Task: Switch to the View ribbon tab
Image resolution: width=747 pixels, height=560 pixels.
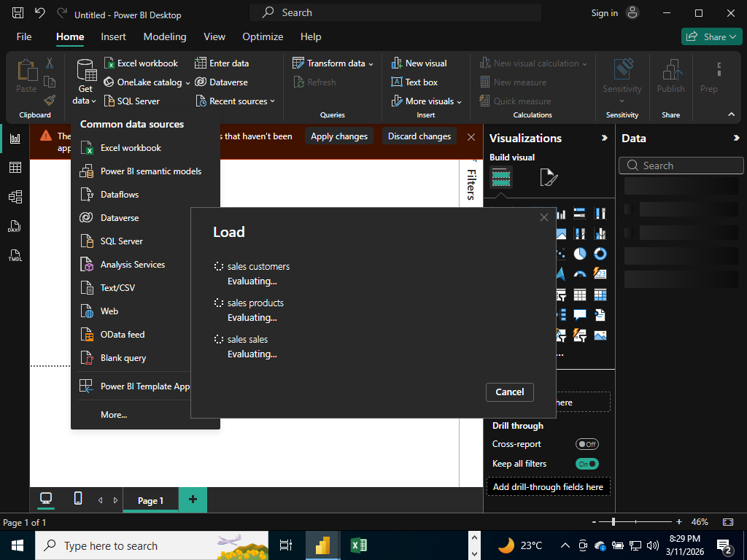Action: tap(214, 36)
